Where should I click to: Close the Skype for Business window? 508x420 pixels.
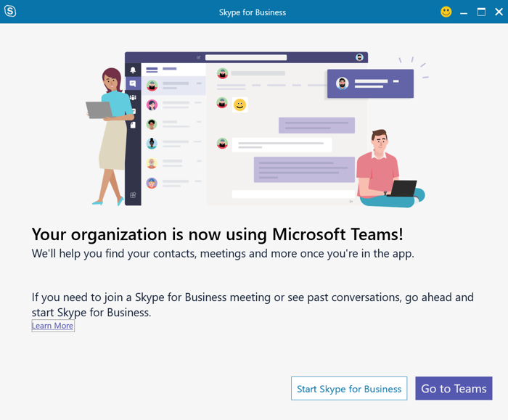tap(499, 12)
